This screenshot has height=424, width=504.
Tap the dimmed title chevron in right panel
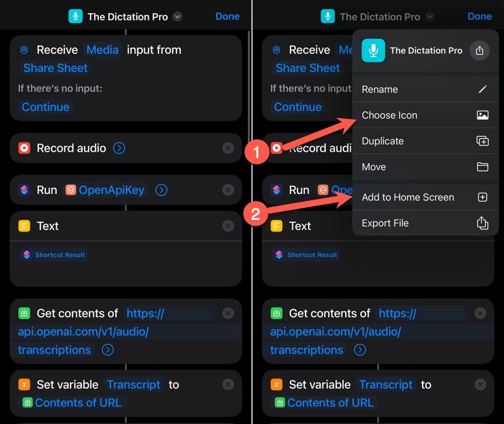430,16
